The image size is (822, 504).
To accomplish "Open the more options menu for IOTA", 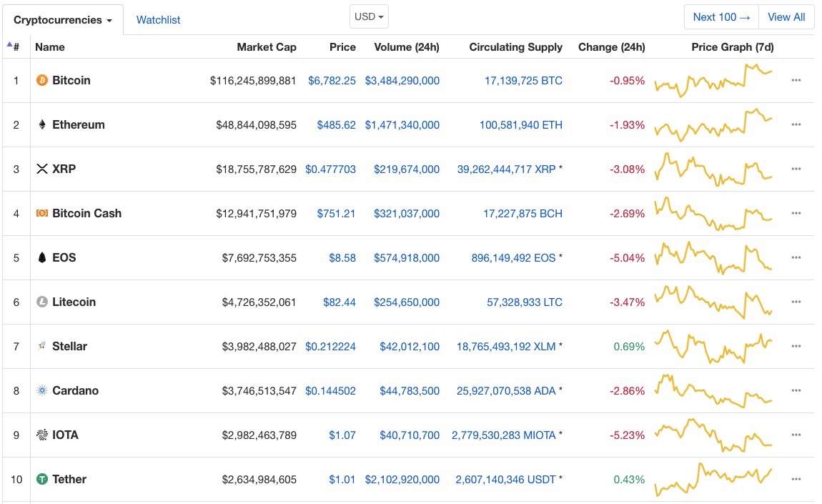I will 796,435.
